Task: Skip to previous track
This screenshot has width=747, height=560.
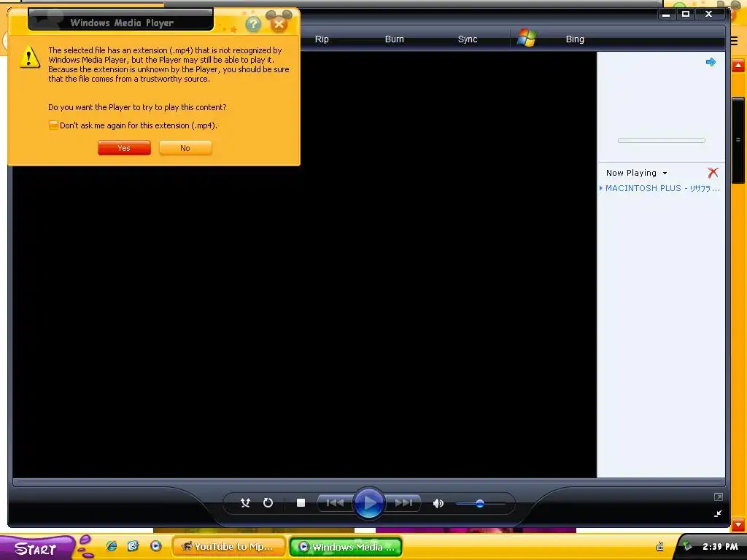Action: [335, 503]
